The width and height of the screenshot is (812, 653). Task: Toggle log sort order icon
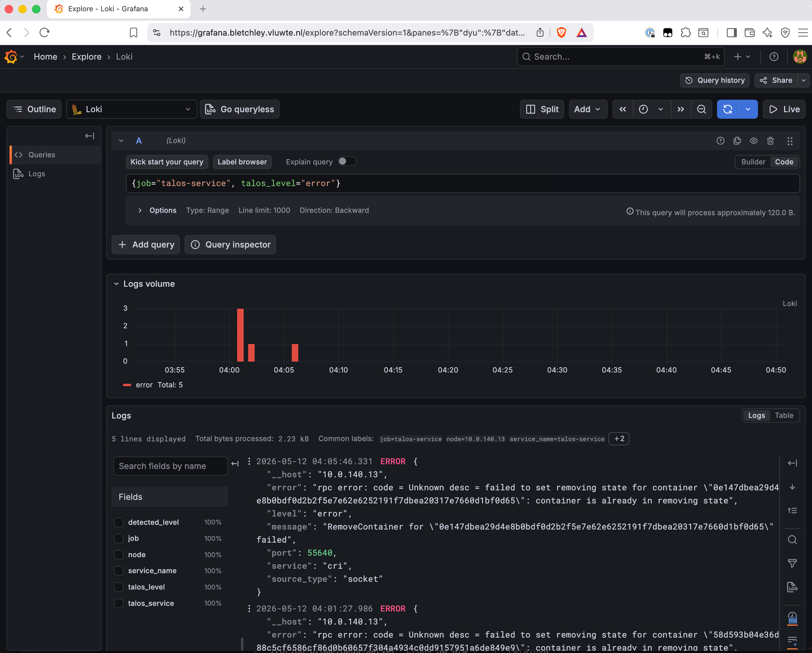pyautogui.click(x=793, y=510)
